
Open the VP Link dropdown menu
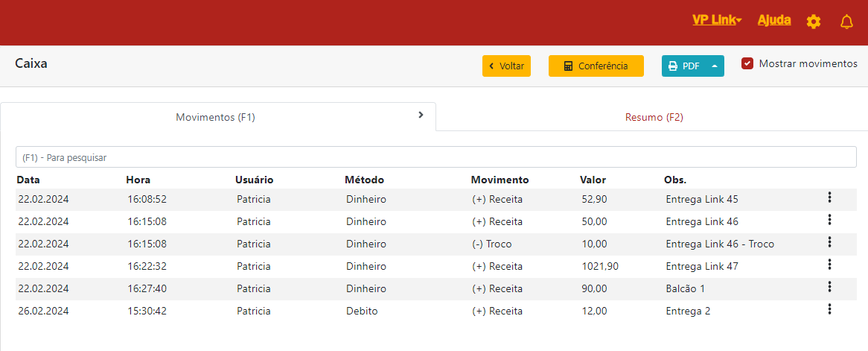pyautogui.click(x=716, y=20)
